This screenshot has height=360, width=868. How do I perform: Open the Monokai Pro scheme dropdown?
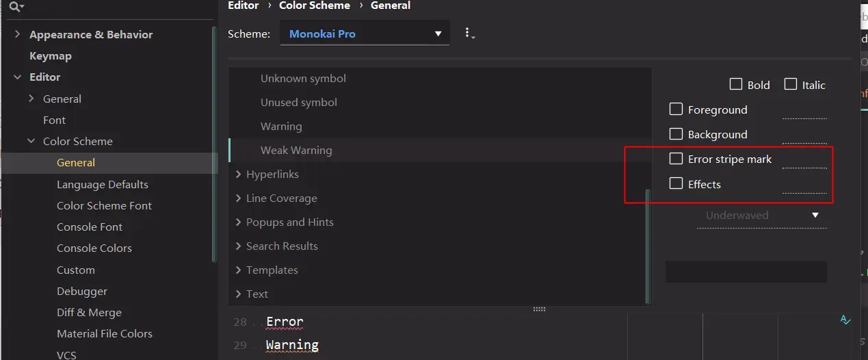pos(365,34)
